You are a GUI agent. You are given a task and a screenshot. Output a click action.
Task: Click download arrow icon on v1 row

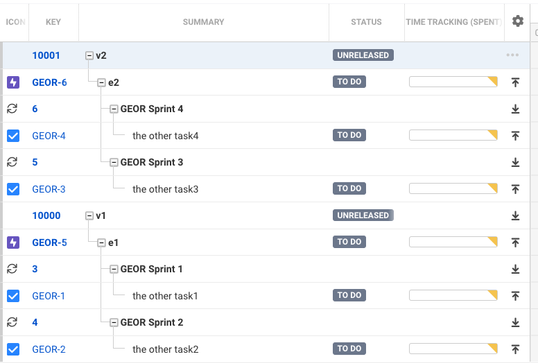pos(515,216)
